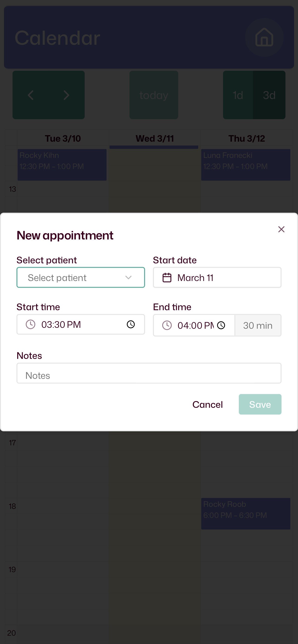
Task: Switch calendar to 1d view
Action: tap(238, 95)
